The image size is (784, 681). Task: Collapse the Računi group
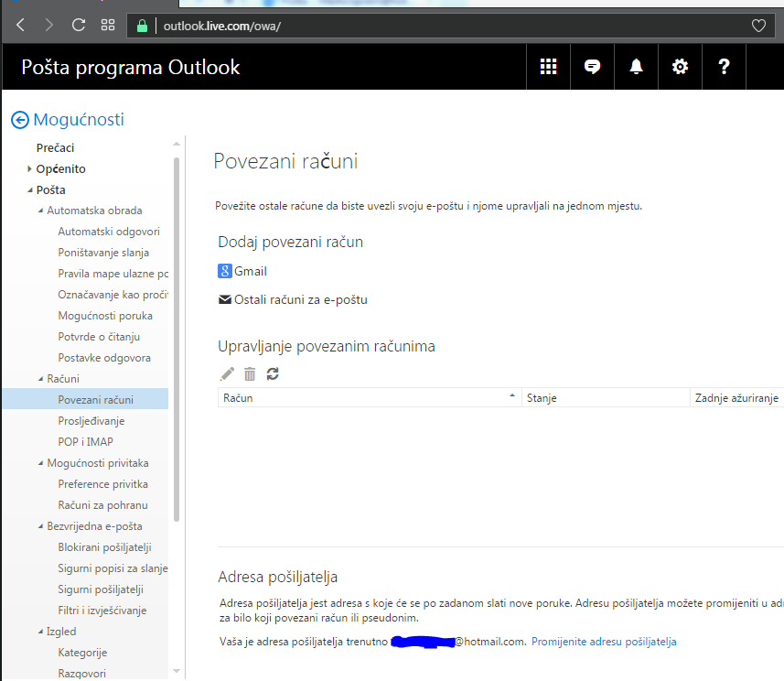point(40,379)
